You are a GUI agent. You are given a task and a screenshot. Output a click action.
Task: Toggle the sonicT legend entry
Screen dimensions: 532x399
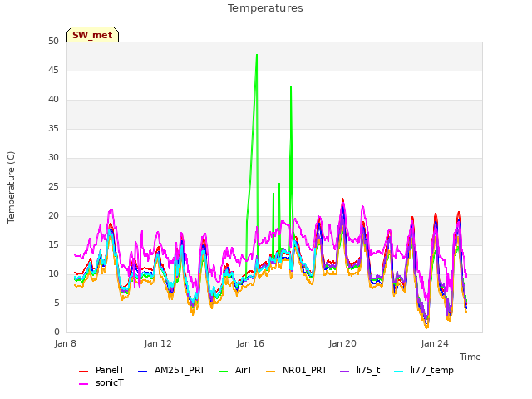click(x=101, y=382)
